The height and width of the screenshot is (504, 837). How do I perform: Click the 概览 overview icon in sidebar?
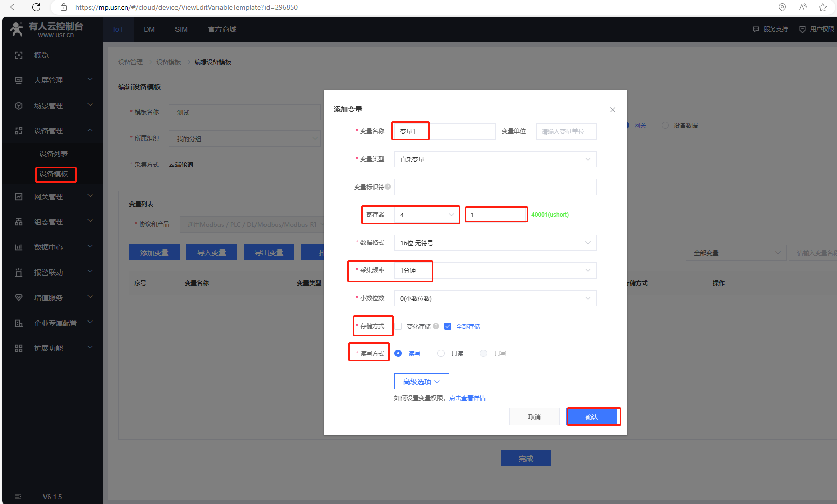(19, 55)
